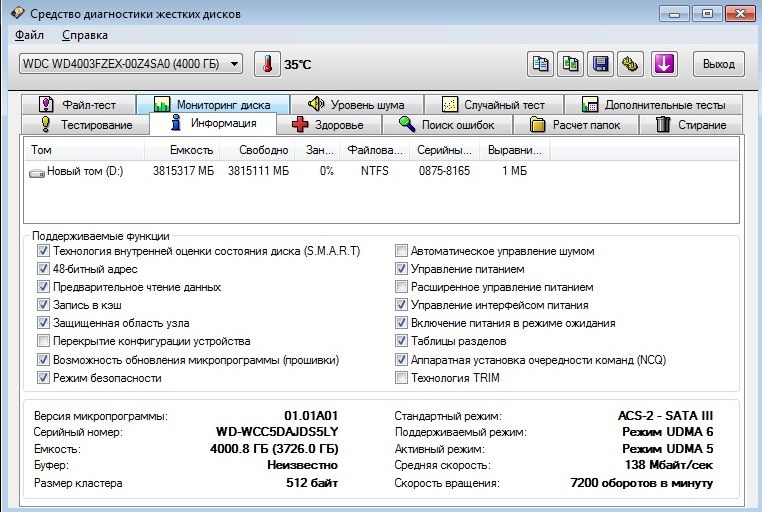Click the Свободно column header
This screenshot has width=762, height=512.
click(263, 150)
